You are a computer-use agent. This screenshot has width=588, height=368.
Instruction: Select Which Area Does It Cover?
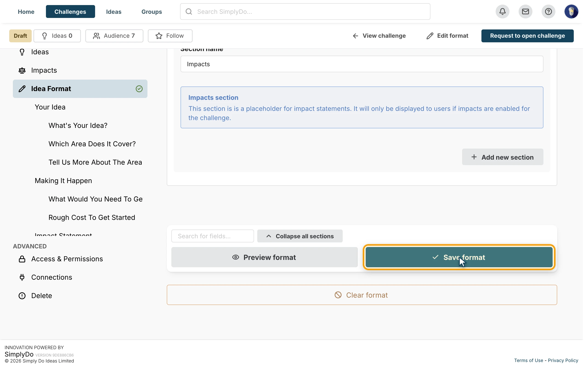(x=92, y=144)
